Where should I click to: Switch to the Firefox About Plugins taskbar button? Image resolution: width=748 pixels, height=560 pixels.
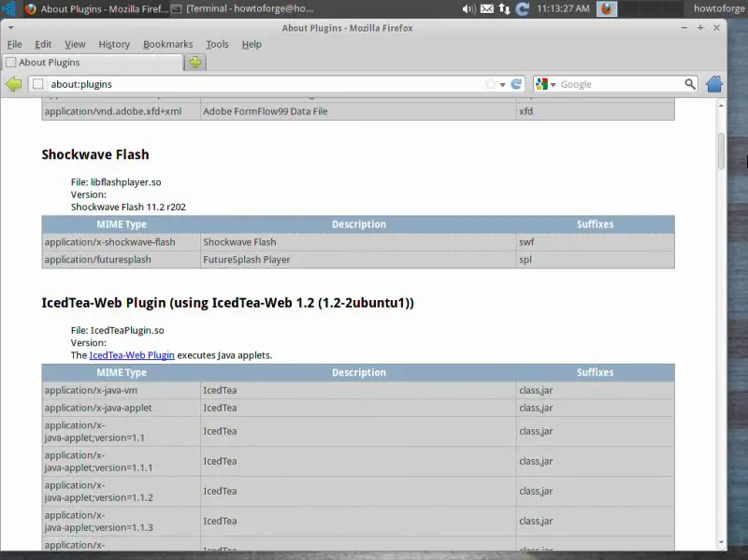[98, 8]
